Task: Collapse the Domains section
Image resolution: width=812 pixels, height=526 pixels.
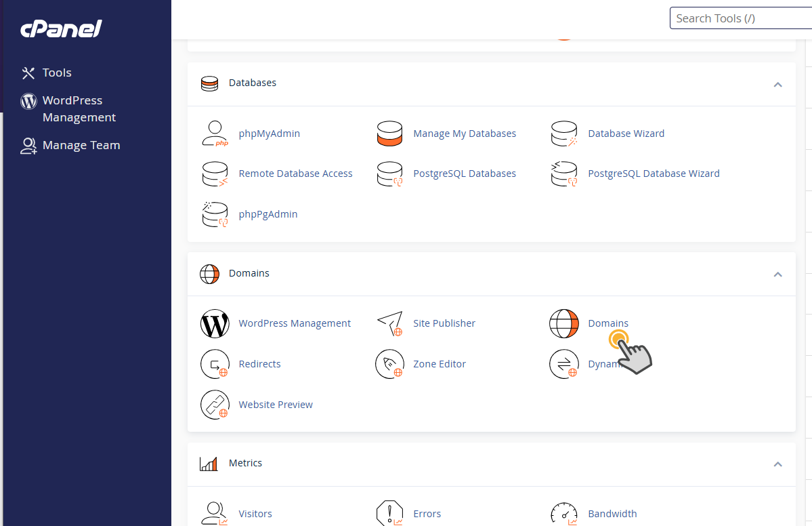Action: click(x=778, y=274)
